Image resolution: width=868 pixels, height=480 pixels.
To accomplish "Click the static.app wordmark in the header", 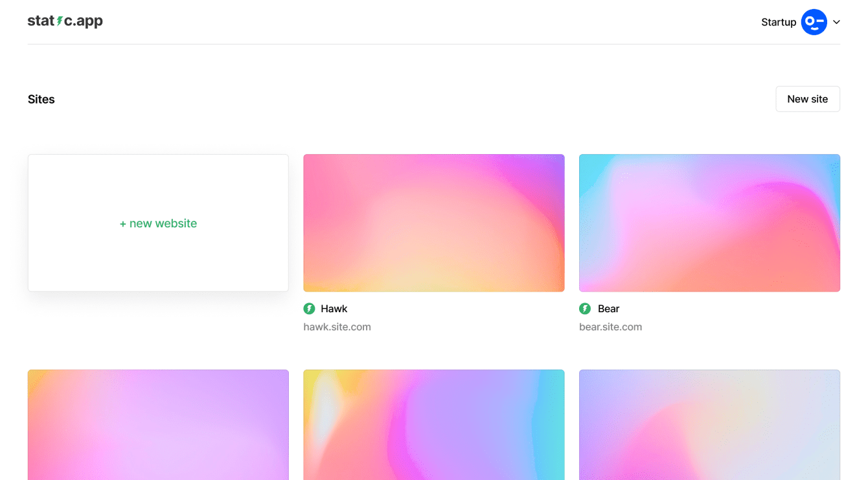I will [x=65, y=21].
